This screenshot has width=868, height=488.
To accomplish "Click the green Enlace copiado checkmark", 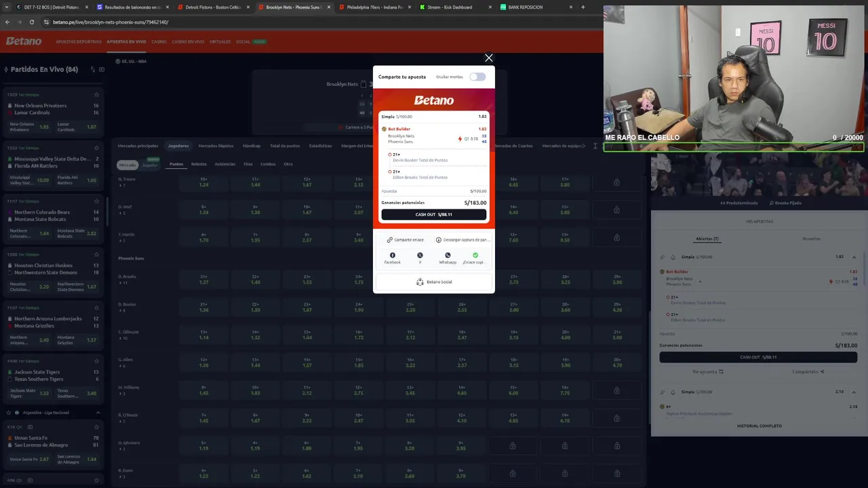I will 475,256.
